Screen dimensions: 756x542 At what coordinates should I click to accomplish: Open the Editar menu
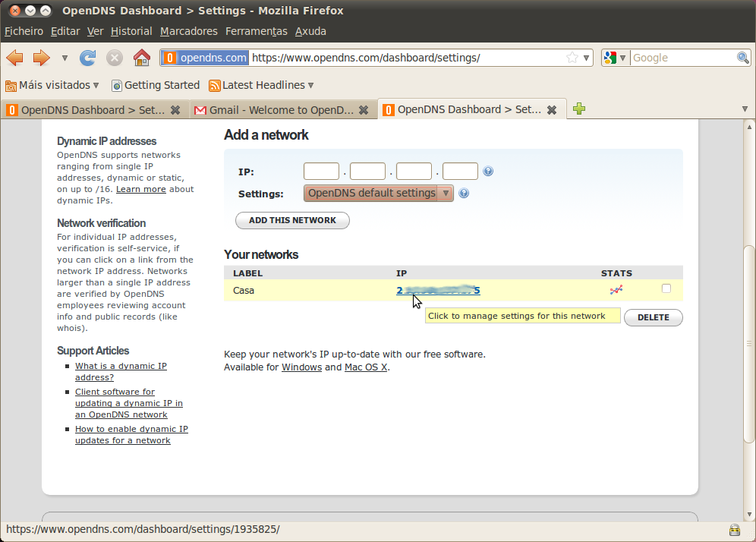pyautogui.click(x=65, y=31)
